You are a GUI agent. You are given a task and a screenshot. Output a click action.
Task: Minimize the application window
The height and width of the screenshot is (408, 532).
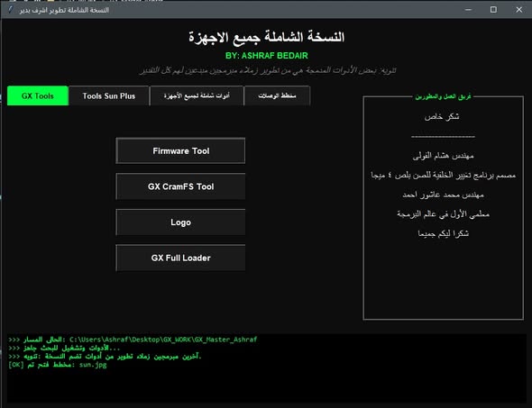[468, 10]
